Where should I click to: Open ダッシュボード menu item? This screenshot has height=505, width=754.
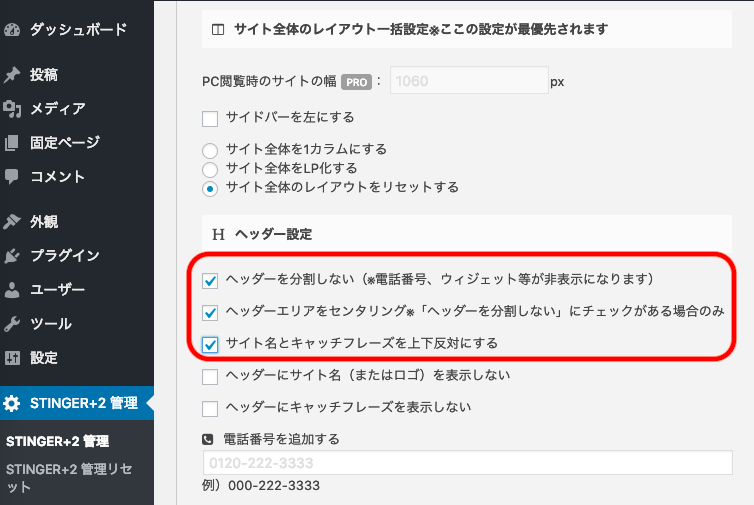coord(77,30)
